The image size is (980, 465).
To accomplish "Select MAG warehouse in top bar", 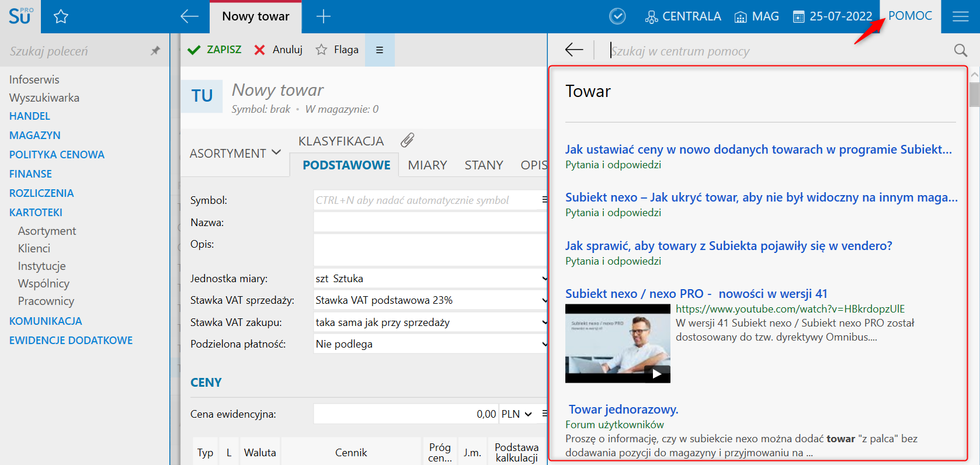I will pos(756,16).
